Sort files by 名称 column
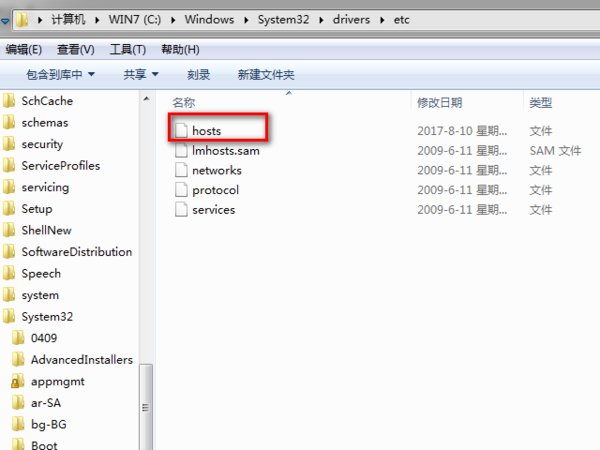Viewport: 600px width, 450px height. 184,102
